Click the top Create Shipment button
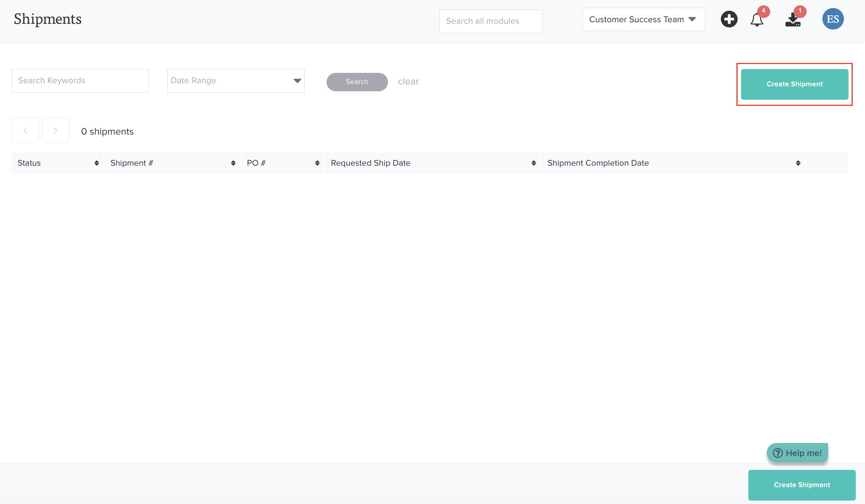 tap(794, 84)
